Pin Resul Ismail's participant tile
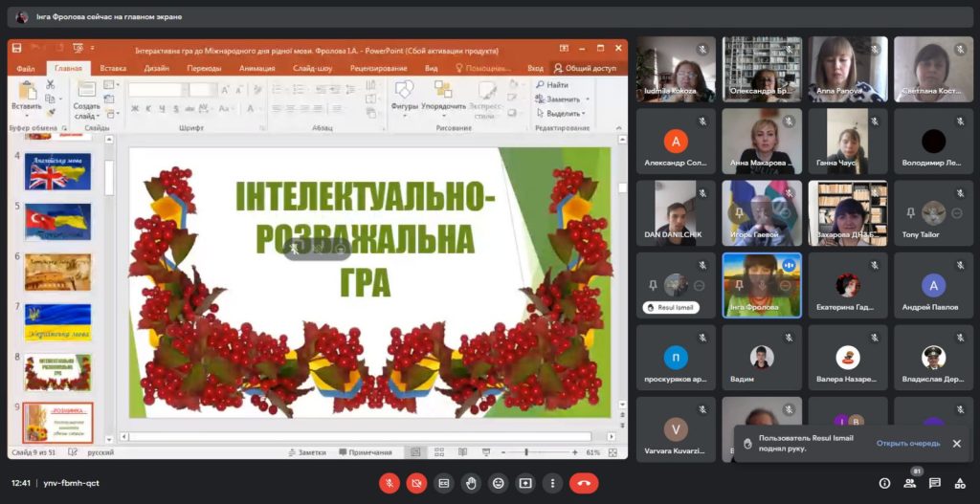 pyautogui.click(x=654, y=286)
